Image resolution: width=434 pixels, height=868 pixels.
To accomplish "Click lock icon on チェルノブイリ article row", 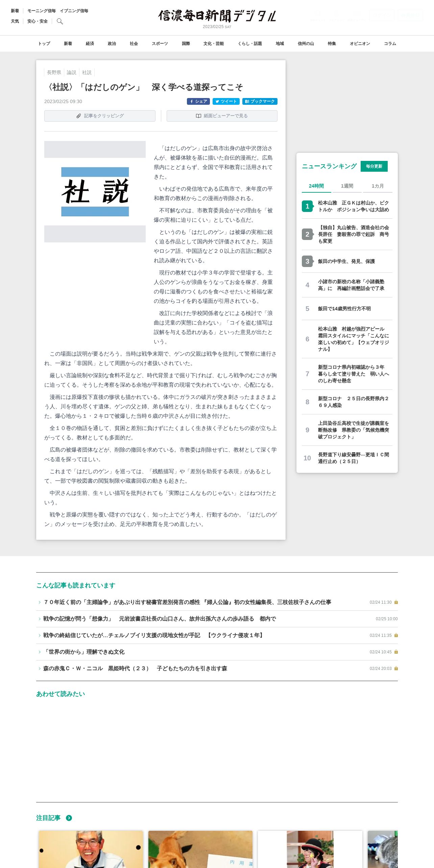I will pyautogui.click(x=396, y=635).
